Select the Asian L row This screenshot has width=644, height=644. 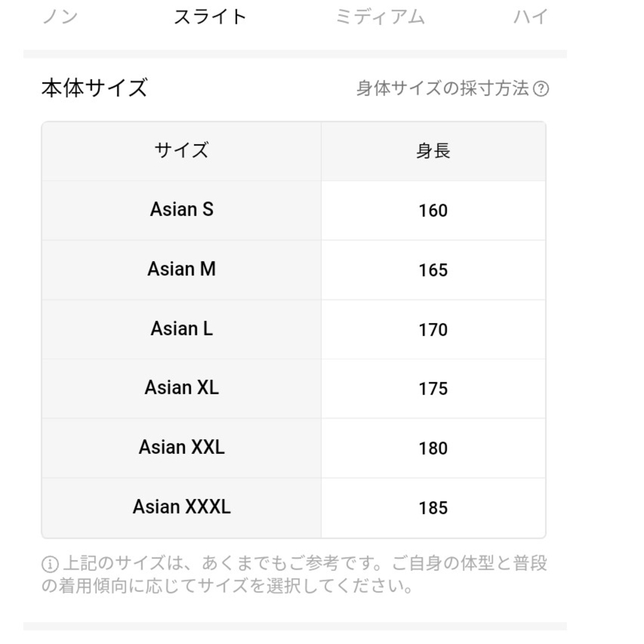[x=293, y=329]
